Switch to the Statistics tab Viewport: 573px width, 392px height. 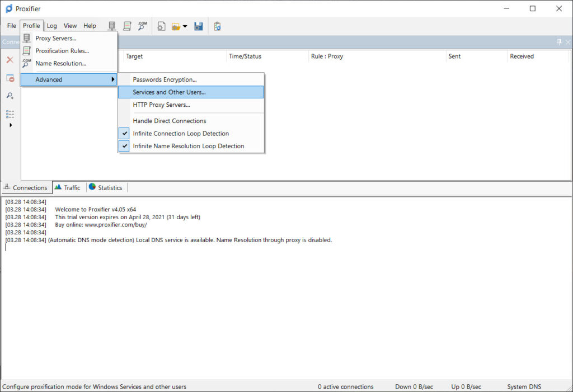click(106, 187)
